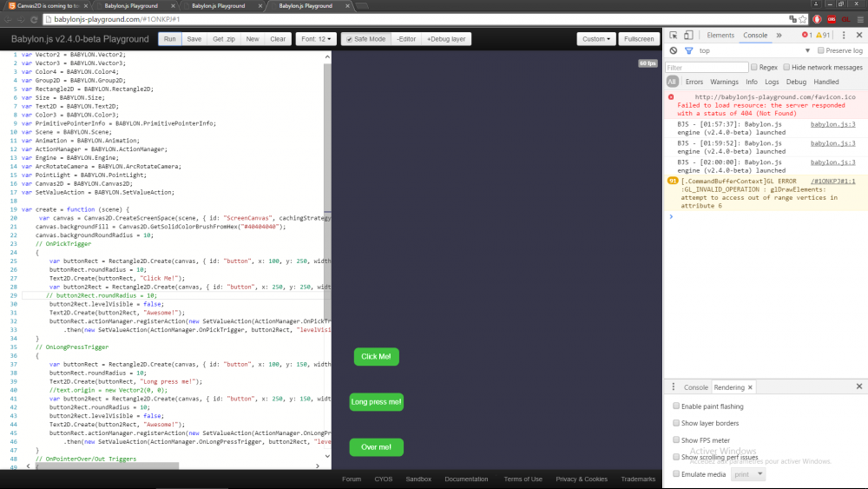Open the print media type dropdown

pyautogui.click(x=748, y=474)
